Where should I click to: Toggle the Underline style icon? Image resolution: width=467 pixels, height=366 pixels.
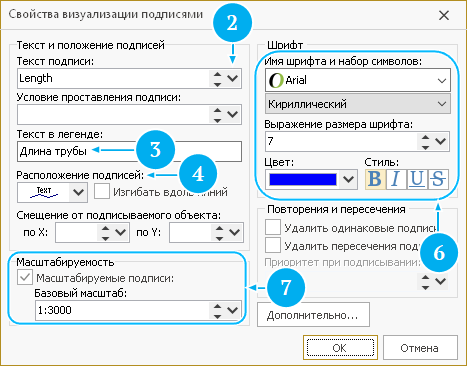point(417,179)
